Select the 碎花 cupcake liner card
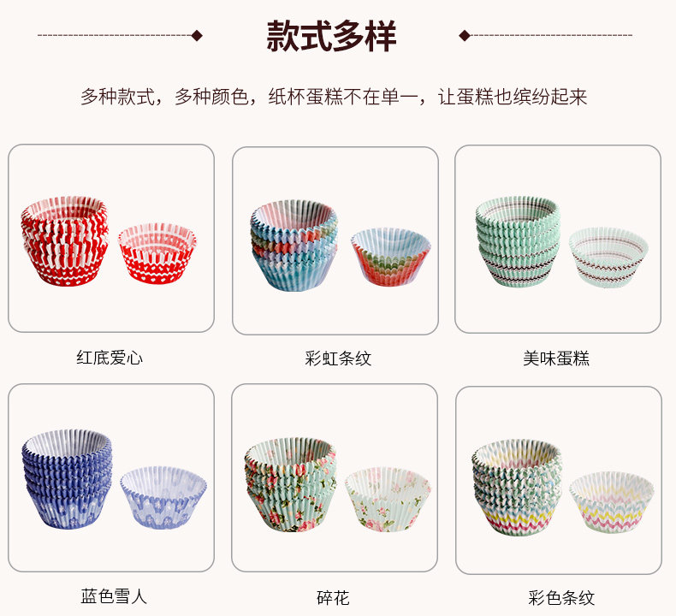Image resolution: width=676 pixels, height=616 pixels. tap(335, 478)
